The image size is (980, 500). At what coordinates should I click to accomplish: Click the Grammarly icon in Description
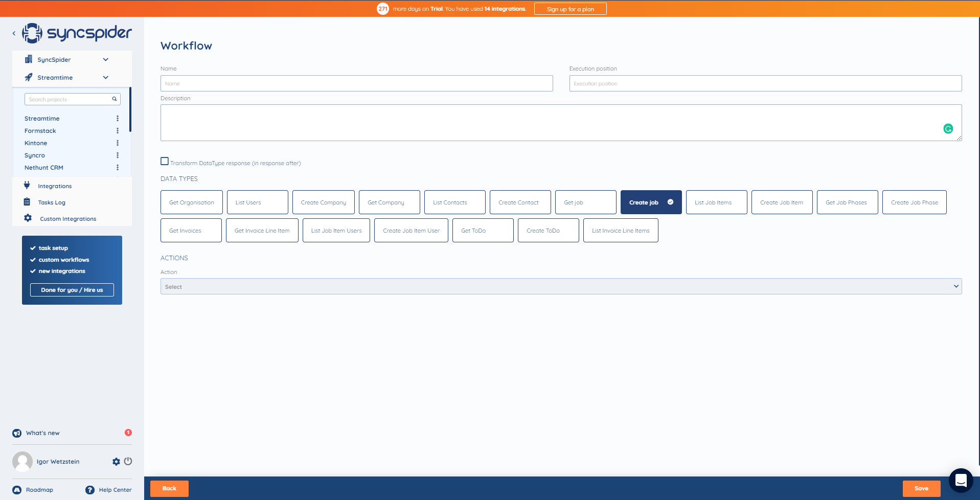(x=948, y=129)
